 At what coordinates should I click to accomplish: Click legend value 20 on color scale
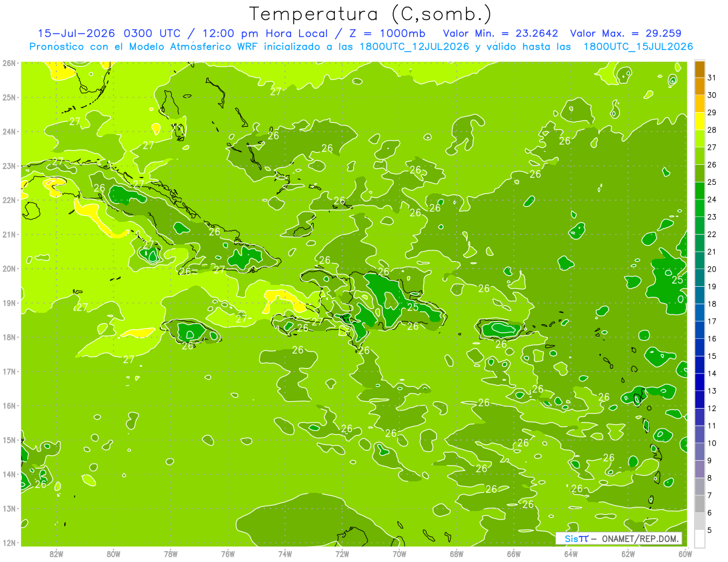point(712,269)
